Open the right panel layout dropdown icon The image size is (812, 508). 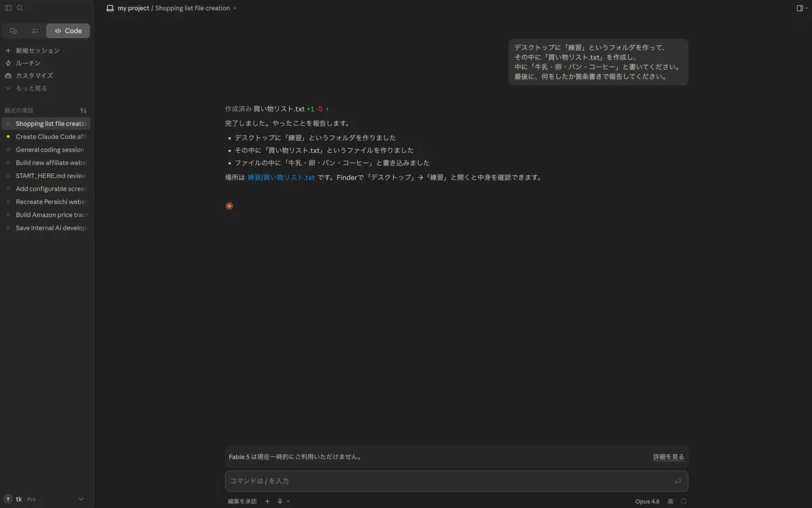[x=802, y=8]
